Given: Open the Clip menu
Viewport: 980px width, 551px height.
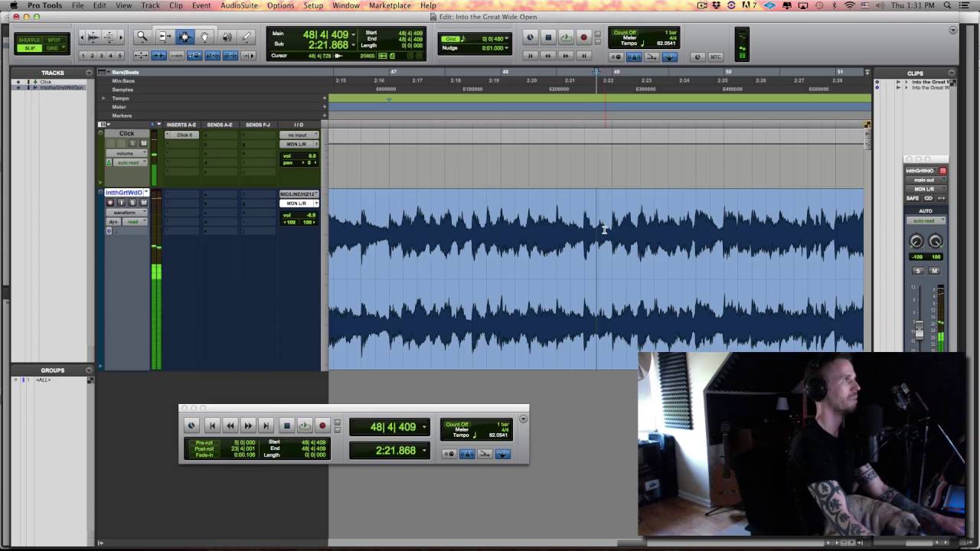Looking at the screenshot, I should [176, 5].
